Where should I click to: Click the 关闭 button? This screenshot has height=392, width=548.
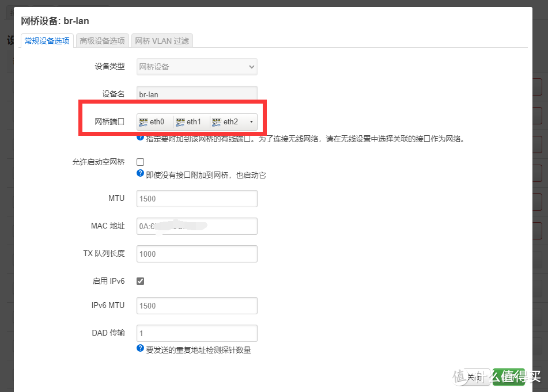pyautogui.click(x=476, y=377)
